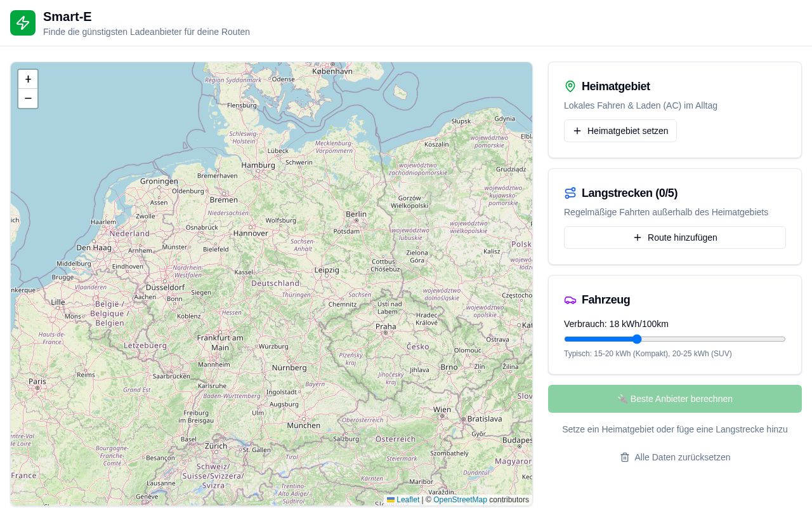Click the plus icon in Route hinzufügen

point(638,237)
